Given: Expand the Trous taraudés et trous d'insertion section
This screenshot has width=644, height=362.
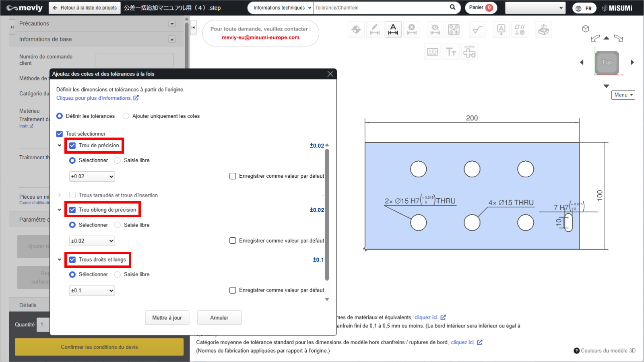Looking at the screenshot, I should coord(60,195).
